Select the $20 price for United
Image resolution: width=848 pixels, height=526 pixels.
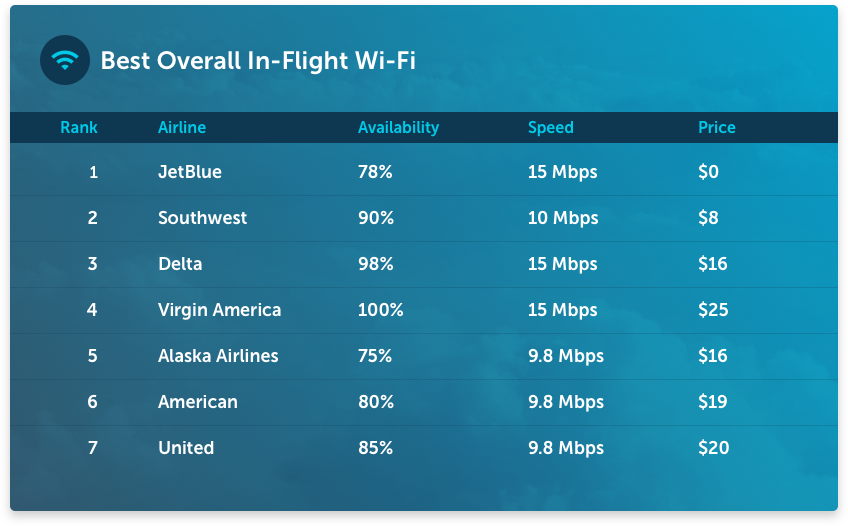pyautogui.click(x=714, y=448)
